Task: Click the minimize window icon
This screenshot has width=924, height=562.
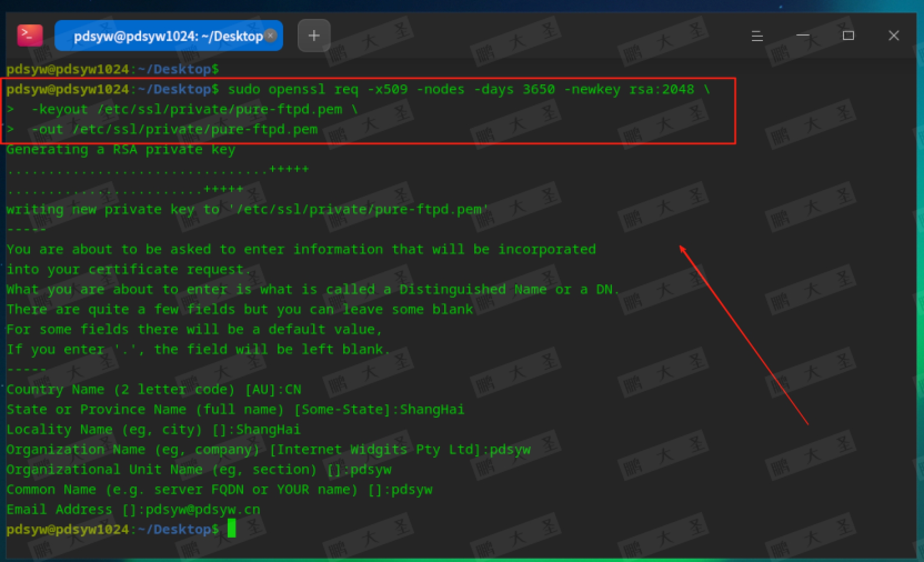Action: click(x=802, y=36)
